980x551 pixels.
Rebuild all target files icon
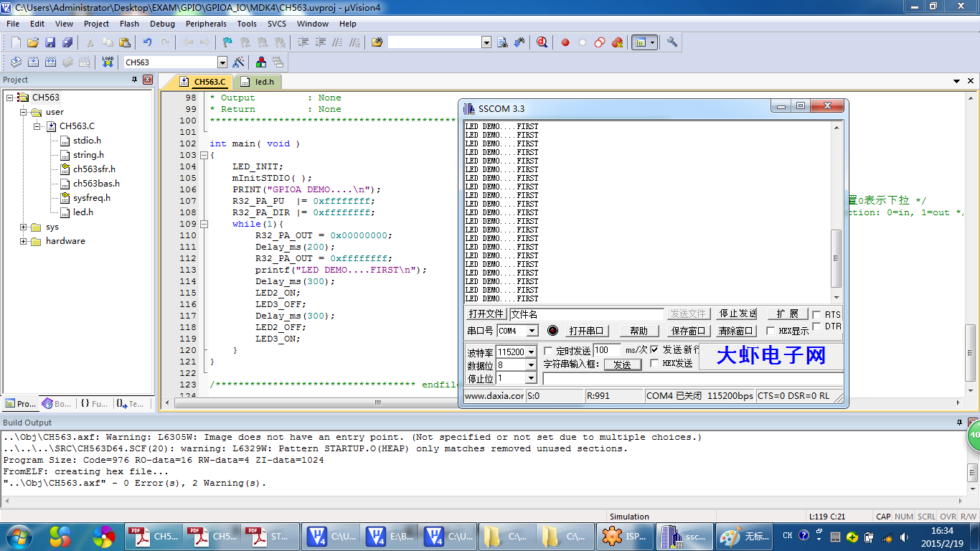(x=50, y=62)
